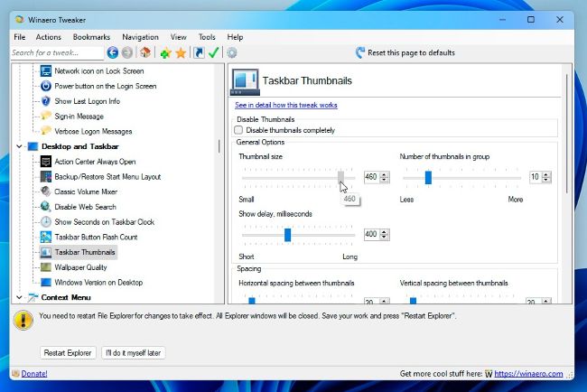This screenshot has width=587, height=392.
Task: Click the grey forward navigation arrow
Action: (127, 52)
